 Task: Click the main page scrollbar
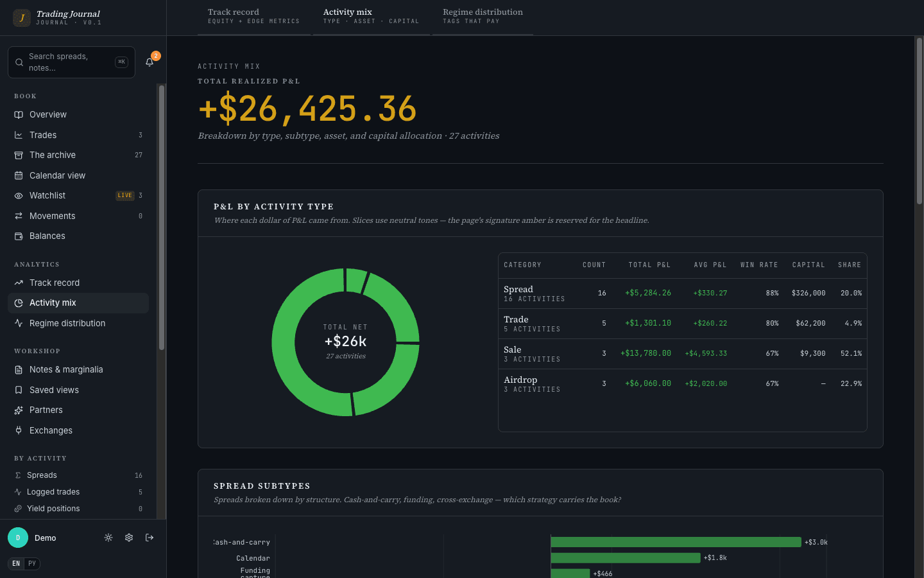click(x=919, y=122)
